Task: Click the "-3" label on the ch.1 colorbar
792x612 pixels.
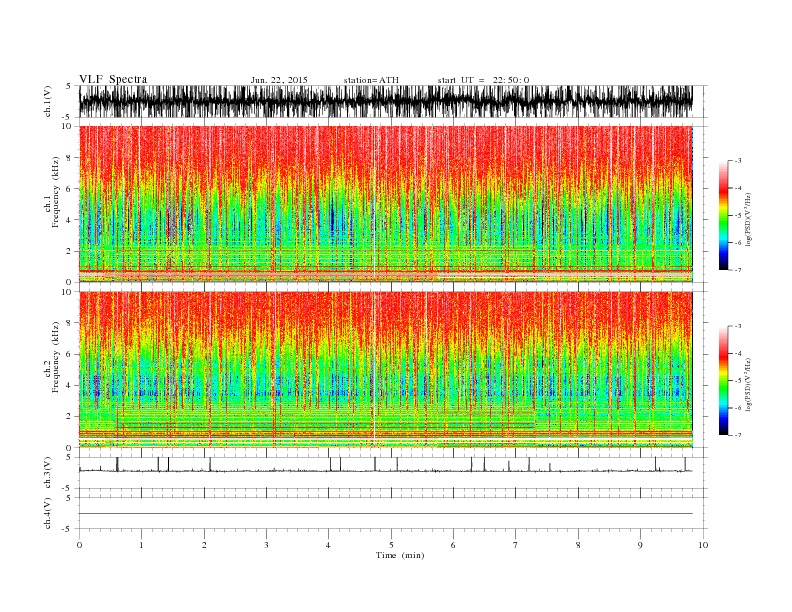Action: click(738, 161)
